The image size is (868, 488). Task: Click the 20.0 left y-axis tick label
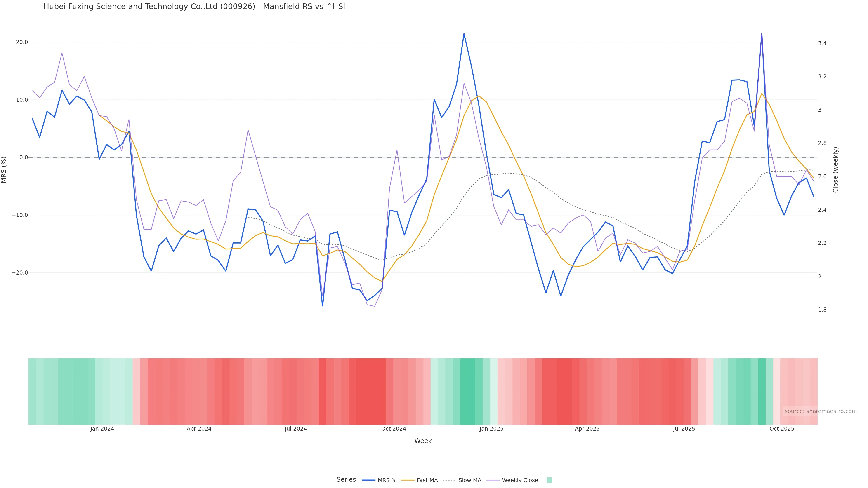(x=22, y=42)
